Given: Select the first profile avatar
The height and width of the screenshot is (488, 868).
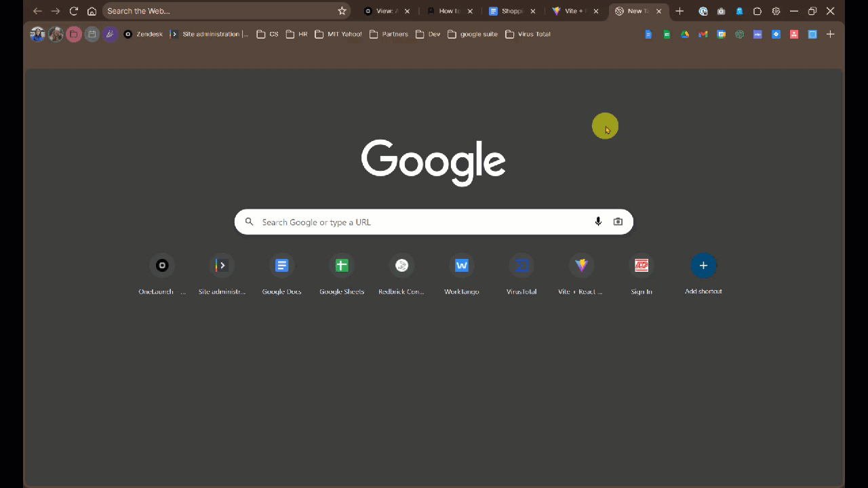Looking at the screenshot, I should pyautogui.click(x=37, y=34).
